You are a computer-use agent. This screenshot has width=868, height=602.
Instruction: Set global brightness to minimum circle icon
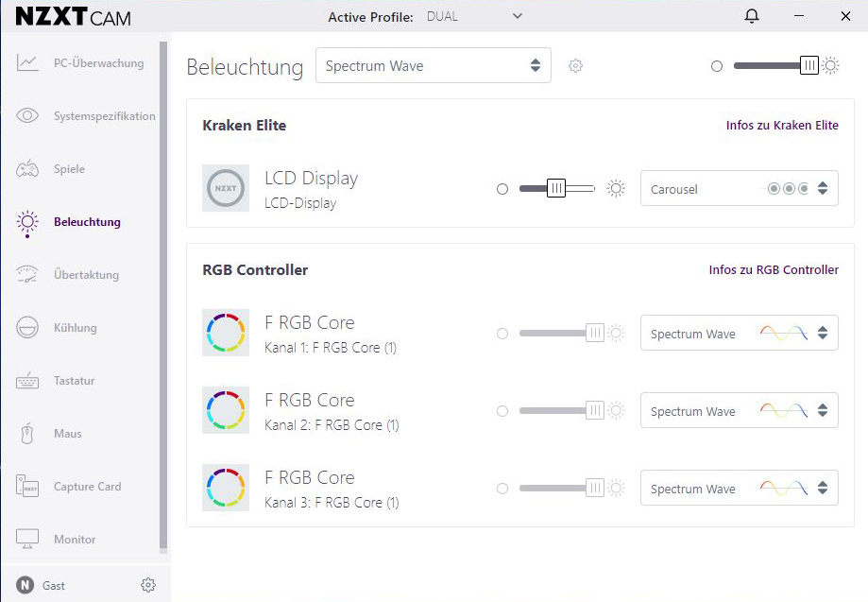717,66
